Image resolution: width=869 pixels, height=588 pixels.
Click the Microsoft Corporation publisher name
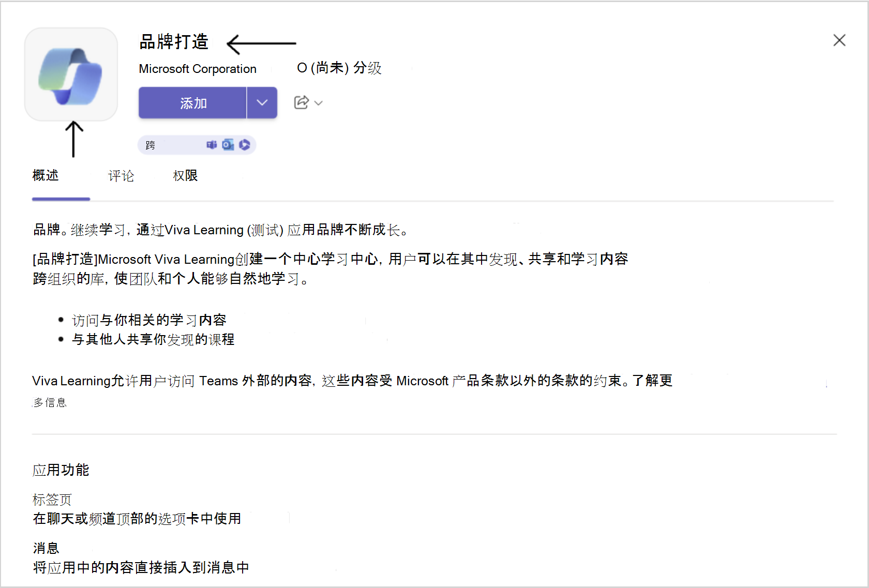click(x=197, y=68)
